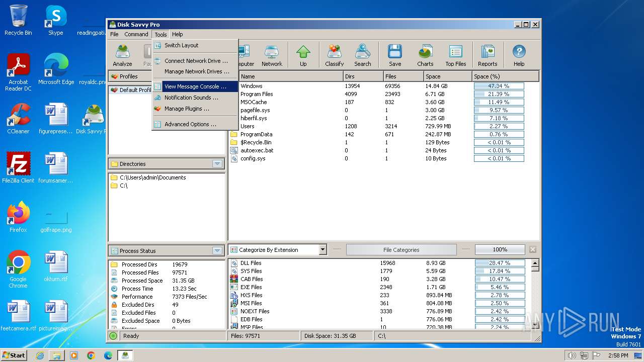Open the Charts toolbar icon
This screenshot has height=362, width=644.
[425, 55]
